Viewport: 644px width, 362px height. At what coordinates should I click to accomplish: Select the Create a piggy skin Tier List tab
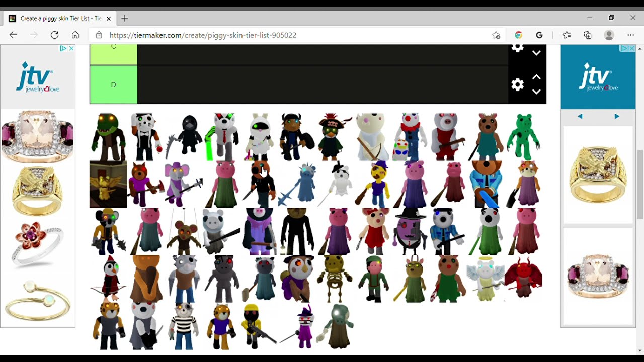(60, 18)
